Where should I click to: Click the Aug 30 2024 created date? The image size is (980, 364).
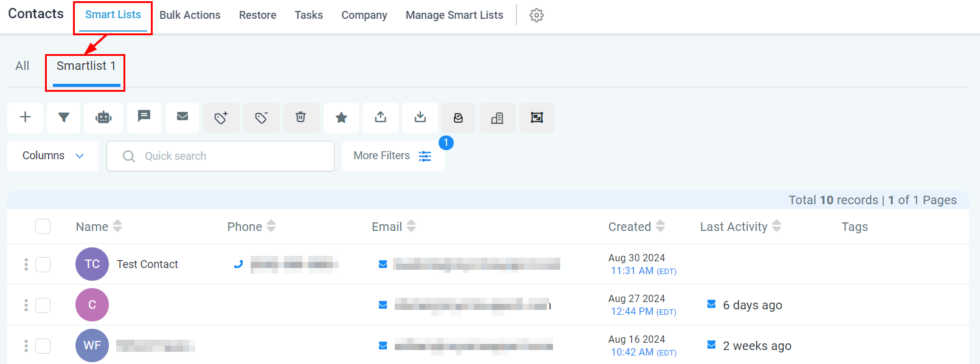(x=636, y=258)
